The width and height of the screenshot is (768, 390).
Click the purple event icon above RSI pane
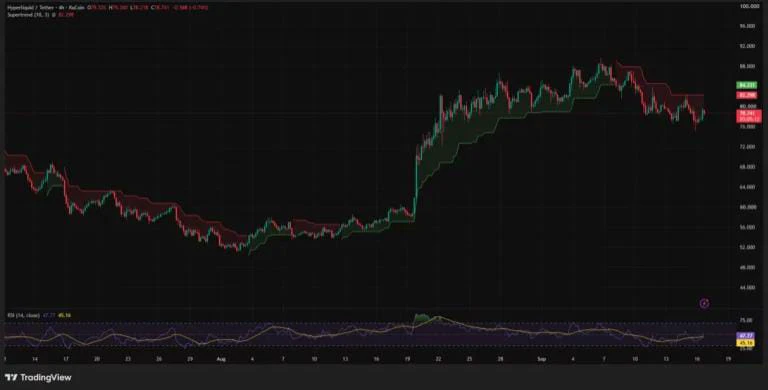[x=704, y=304]
